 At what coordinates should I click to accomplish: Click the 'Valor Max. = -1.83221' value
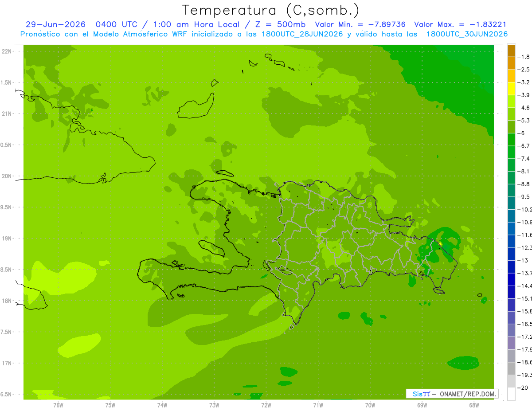click(460, 24)
